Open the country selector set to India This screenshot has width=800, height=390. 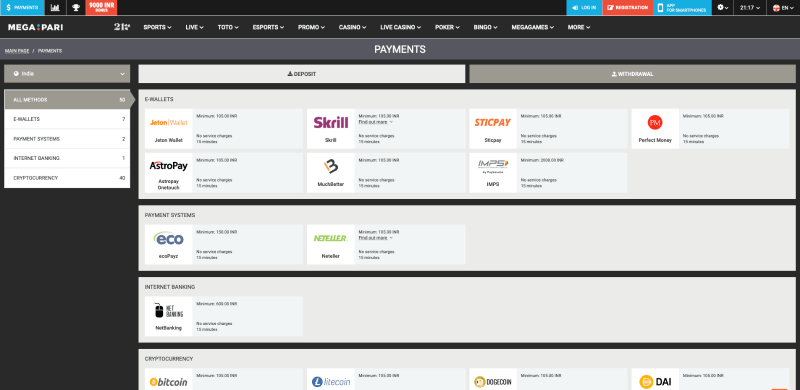67,74
